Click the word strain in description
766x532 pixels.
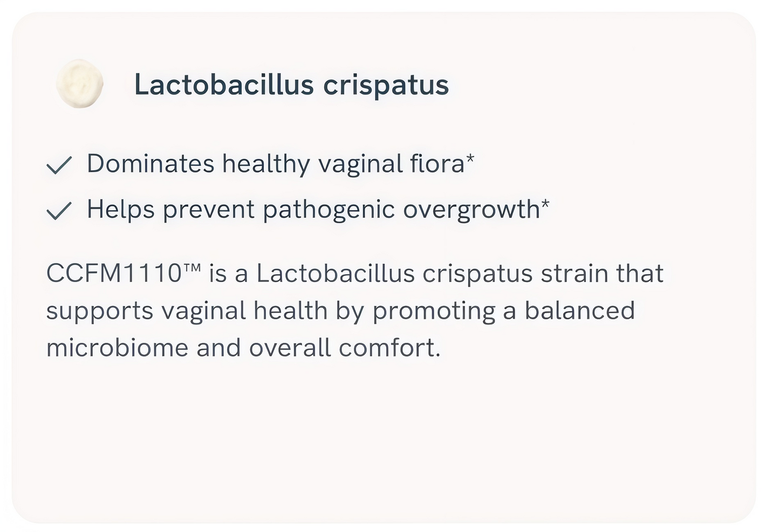574,273
